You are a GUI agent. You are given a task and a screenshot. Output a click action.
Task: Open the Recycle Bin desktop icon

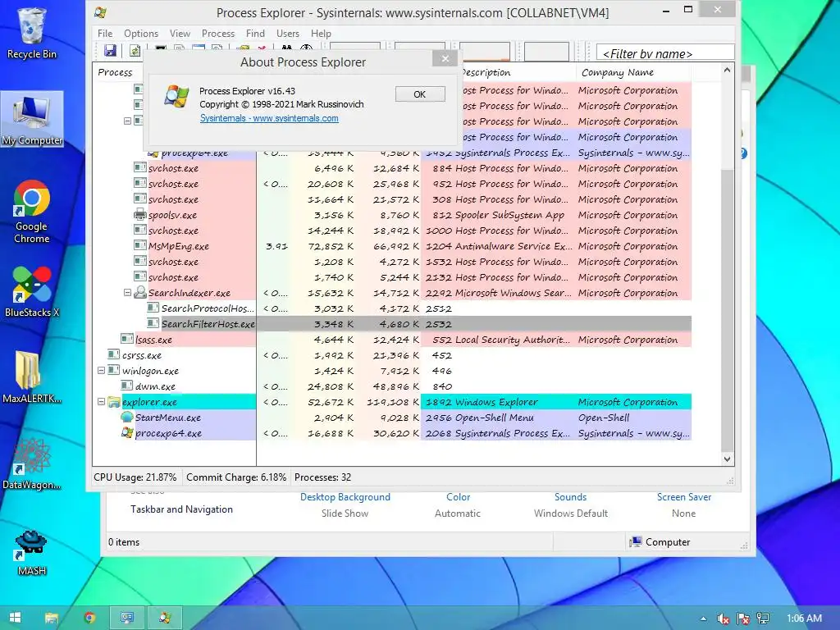tap(32, 33)
